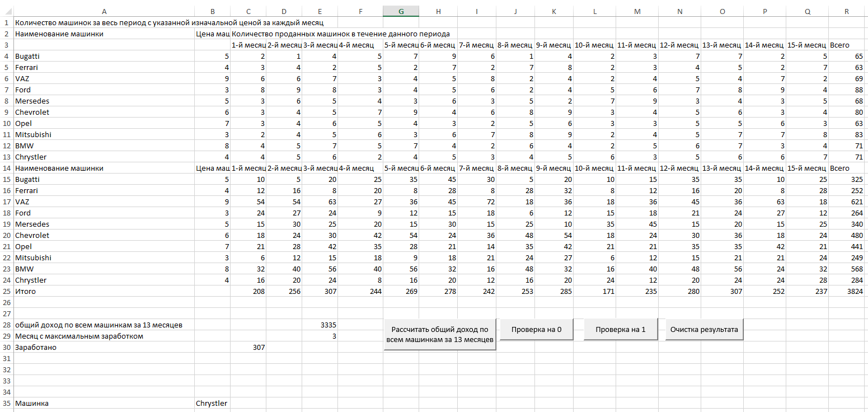The image size is (868, 412).
Task: Select cell 3 in row 29
Action: tap(320, 336)
